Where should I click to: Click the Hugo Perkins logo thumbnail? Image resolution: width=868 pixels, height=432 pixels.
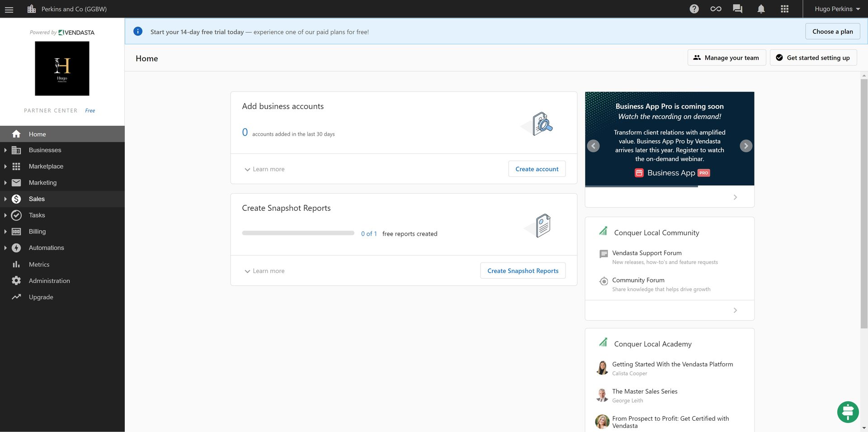[x=62, y=68]
